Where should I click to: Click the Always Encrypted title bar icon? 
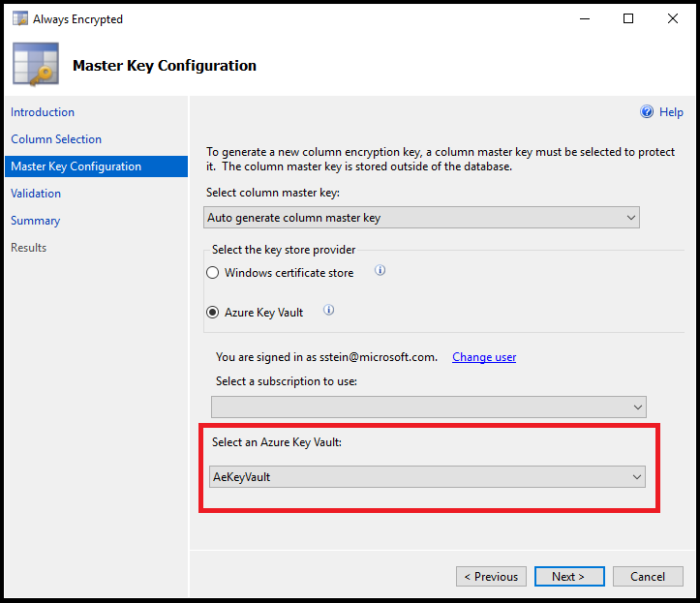(x=19, y=18)
